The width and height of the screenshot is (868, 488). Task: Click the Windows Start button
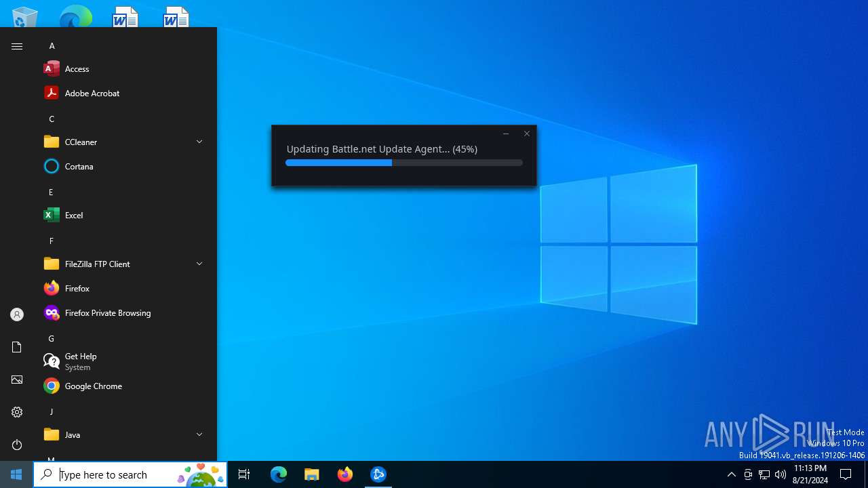[16, 474]
